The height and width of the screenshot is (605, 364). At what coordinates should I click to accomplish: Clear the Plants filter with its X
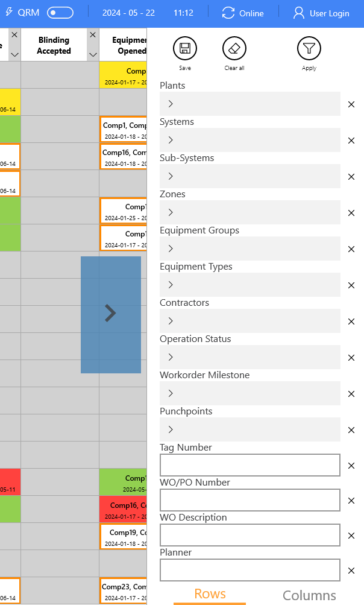[351, 104]
